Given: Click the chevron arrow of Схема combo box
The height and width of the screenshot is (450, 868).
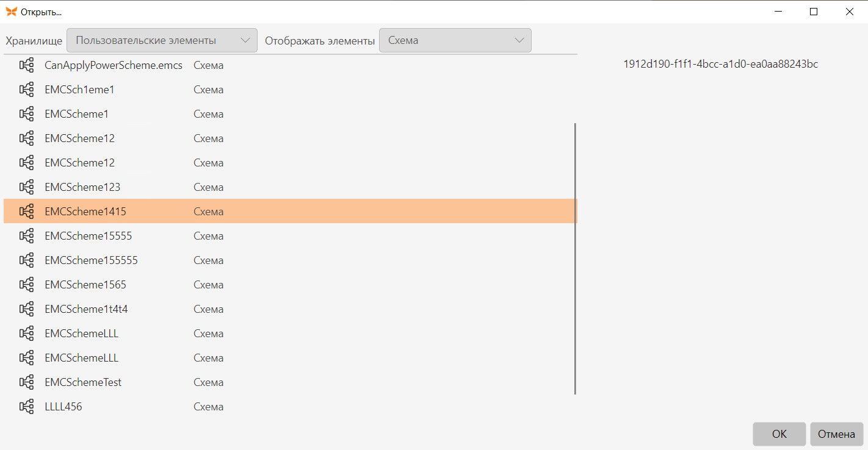Looking at the screenshot, I should [519, 40].
